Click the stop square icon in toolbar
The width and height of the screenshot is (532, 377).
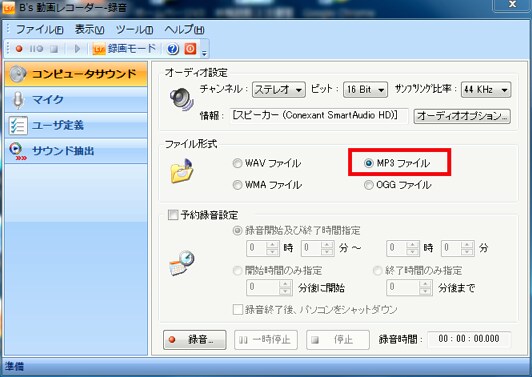(x=54, y=49)
